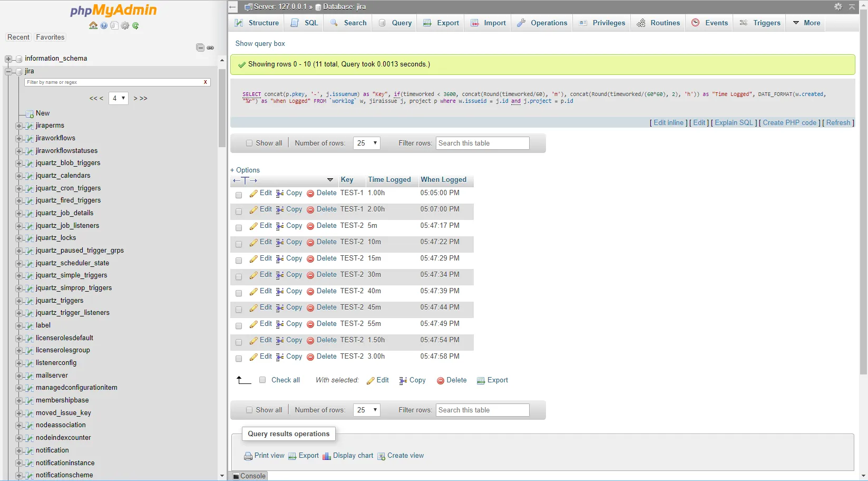868x481 pixels.
Task: Switch to the Structure tab
Action: tap(257, 23)
